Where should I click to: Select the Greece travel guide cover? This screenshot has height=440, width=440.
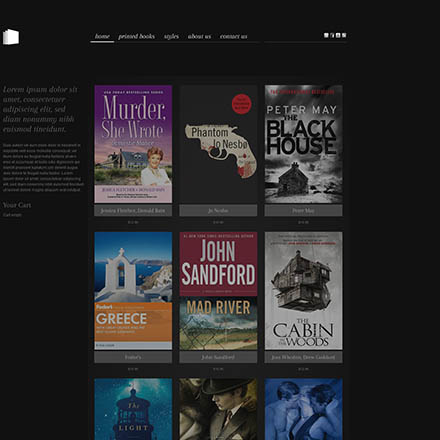point(133,291)
